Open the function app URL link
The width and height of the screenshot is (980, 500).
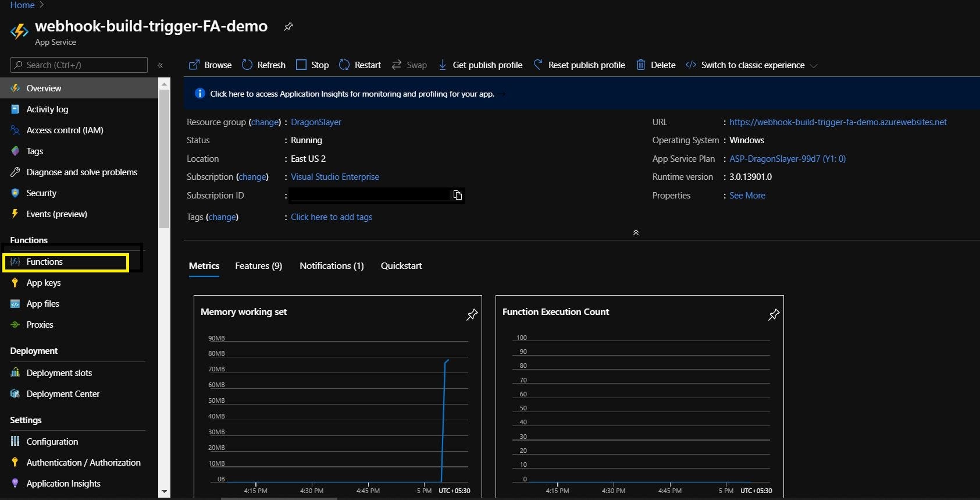click(838, 122)
